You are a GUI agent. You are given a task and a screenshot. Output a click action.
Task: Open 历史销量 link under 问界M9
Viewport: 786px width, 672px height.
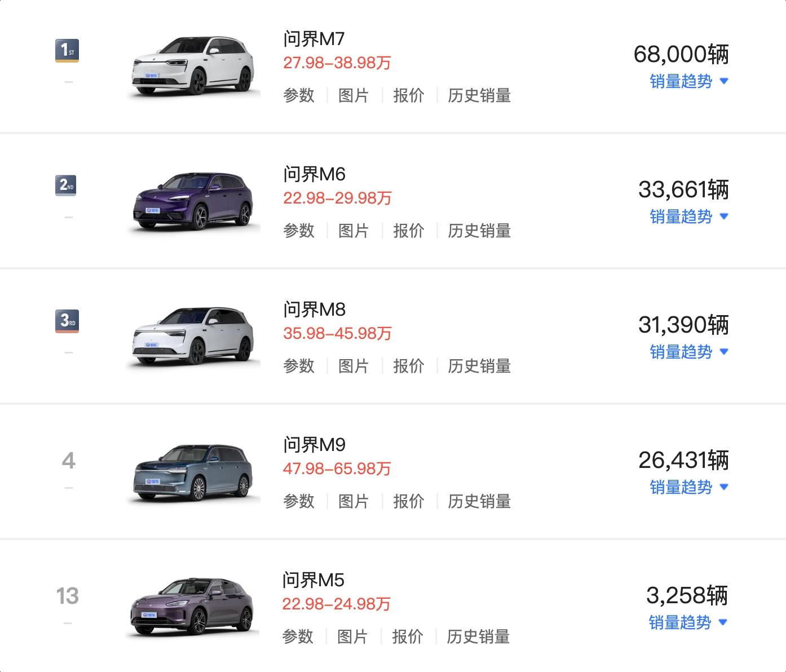point(479,501)
